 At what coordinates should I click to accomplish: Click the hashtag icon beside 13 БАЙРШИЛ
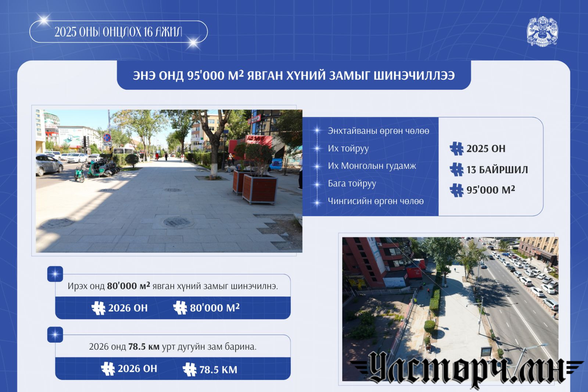(456, 170)
